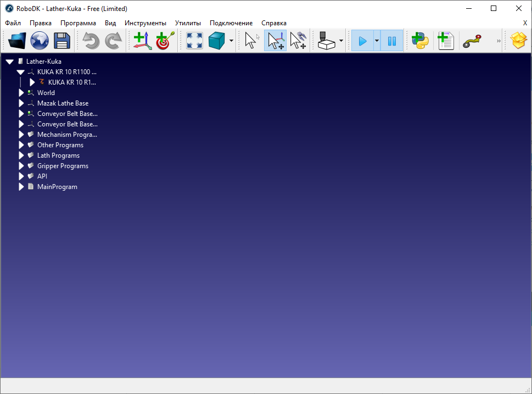Select MainProgram in the station tree

tap(57, 187)
